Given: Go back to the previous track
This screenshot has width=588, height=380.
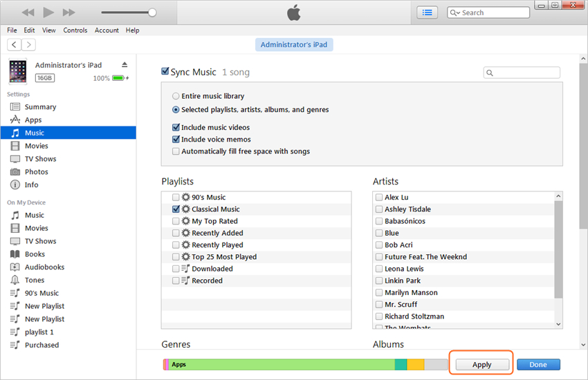Looking at the screenshot, I should [x=28, y=12].
